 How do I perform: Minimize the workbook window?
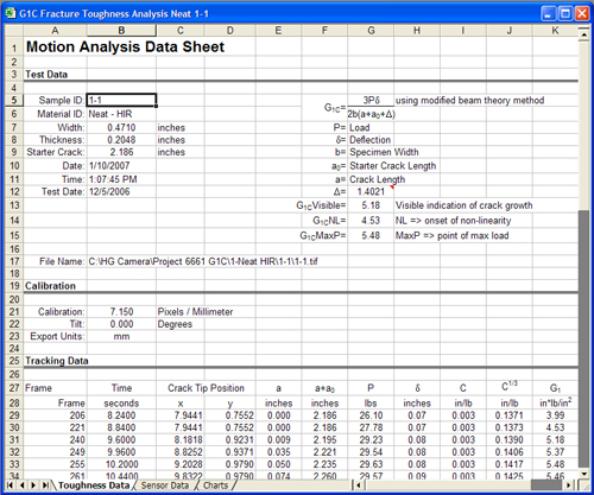point(548,14)
